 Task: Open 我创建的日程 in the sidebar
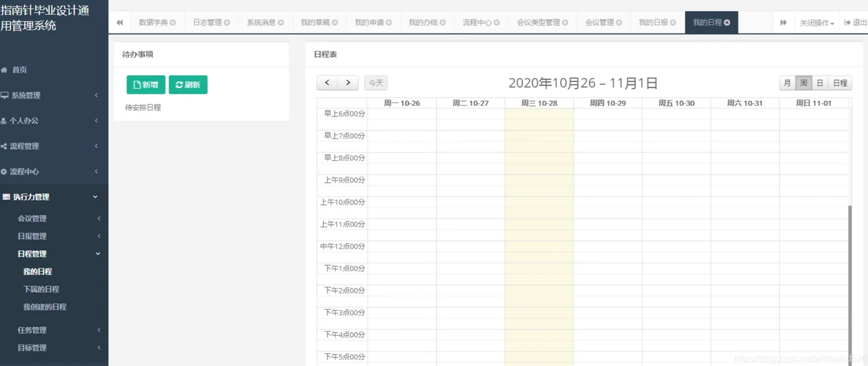pyautogui.click(x=45, y=307)
